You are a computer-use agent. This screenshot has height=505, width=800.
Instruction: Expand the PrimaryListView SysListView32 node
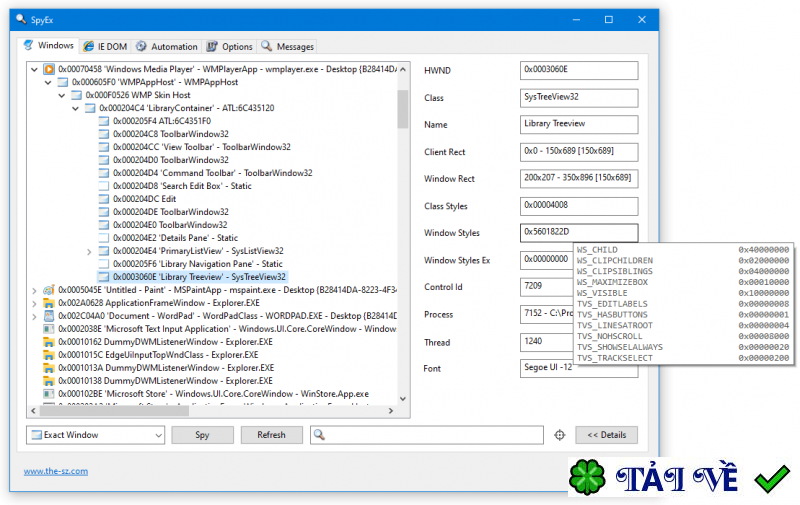[x=89, y=251]
